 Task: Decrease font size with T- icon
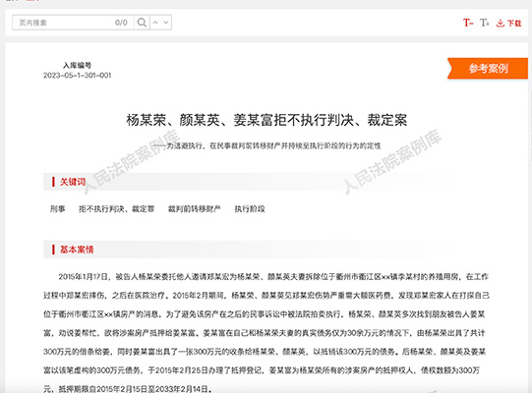468,23
